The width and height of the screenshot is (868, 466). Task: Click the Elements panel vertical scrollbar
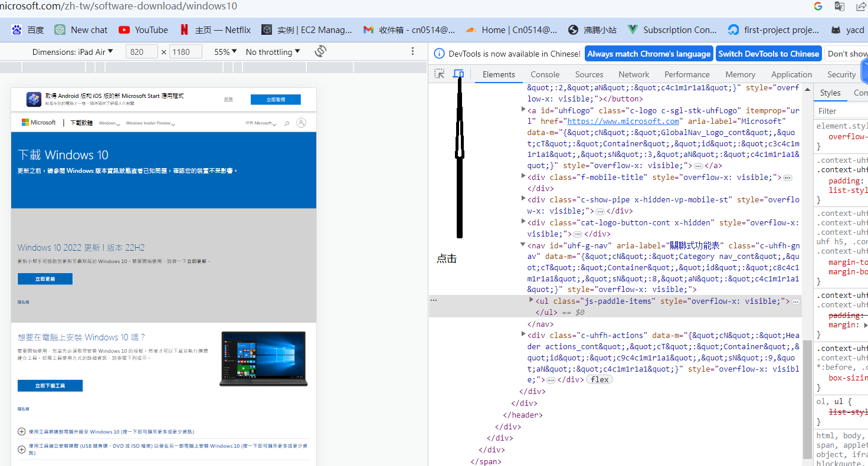[x=807, y=399]
